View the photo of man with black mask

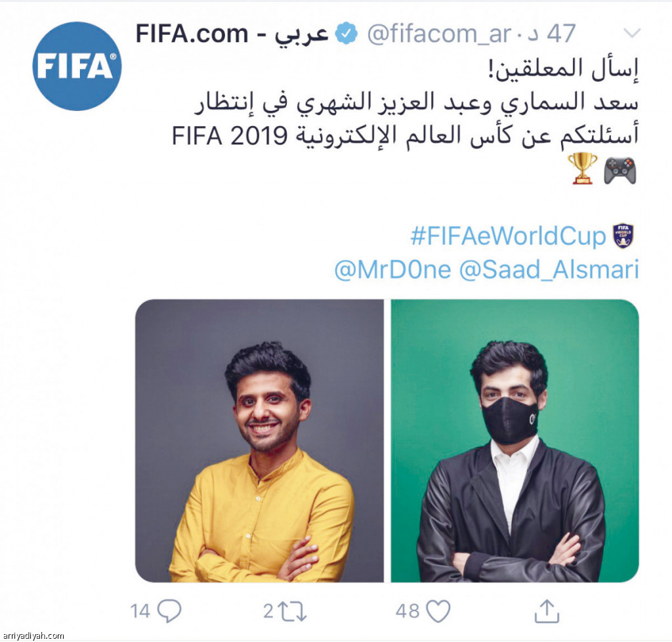514,440
